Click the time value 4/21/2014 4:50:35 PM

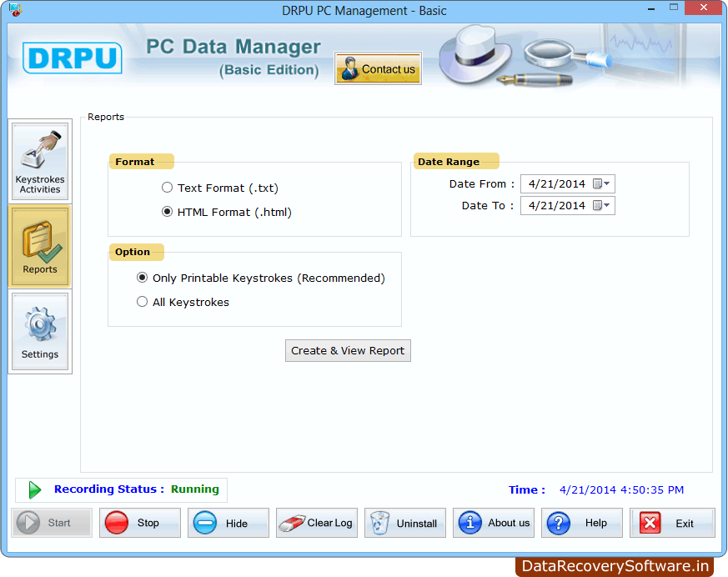tap(621, 489)
